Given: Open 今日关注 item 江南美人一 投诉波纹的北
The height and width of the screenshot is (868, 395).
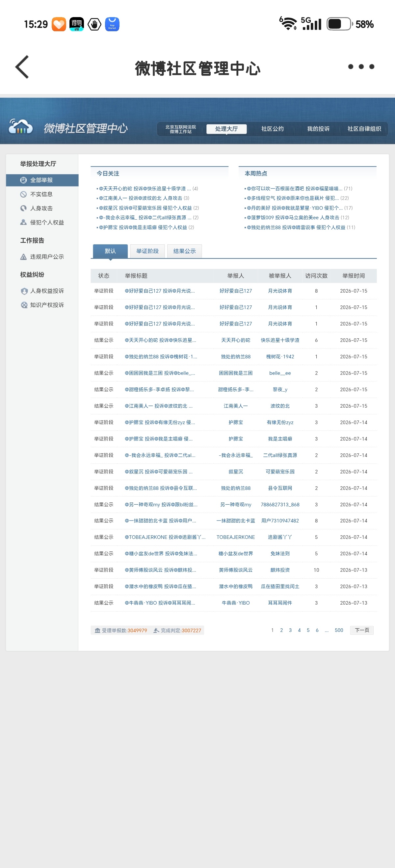Looking at the screenshot, I should pyautogui.click(x=141, y=198).
